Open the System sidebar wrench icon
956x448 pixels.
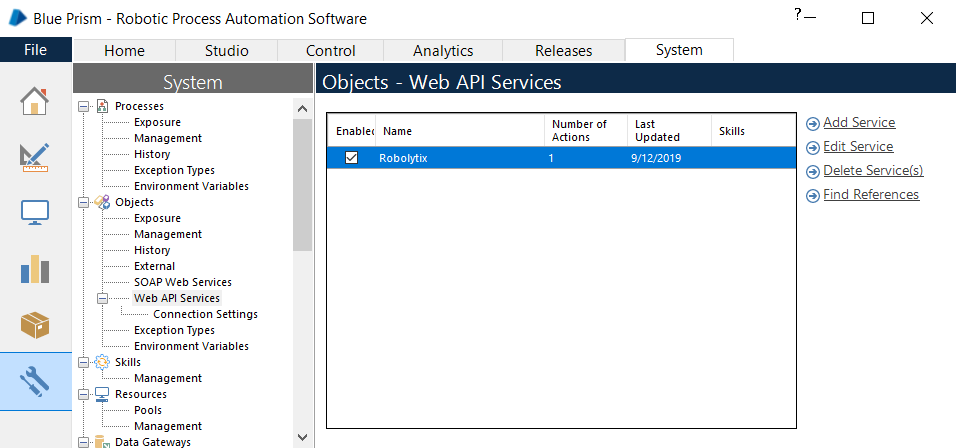pyautogui.click(x=35, y=381)
